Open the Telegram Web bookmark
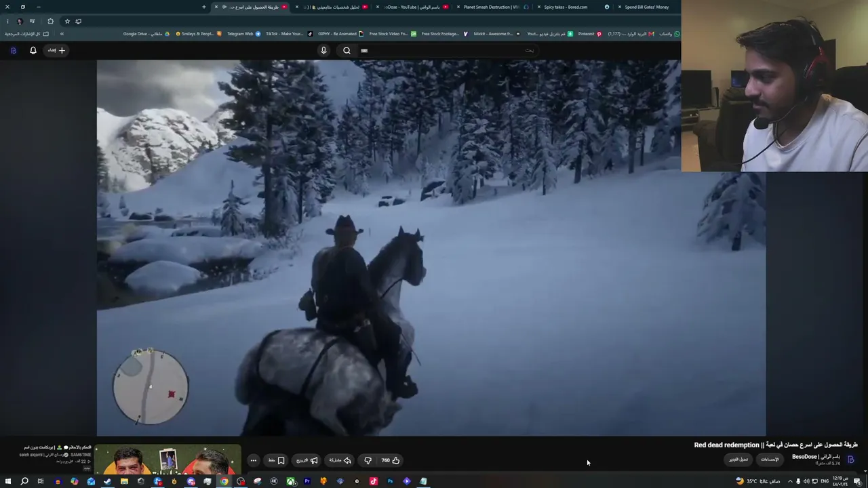Image resolution: width=868 pixels, height=488 pixels. tap(243, 33)
